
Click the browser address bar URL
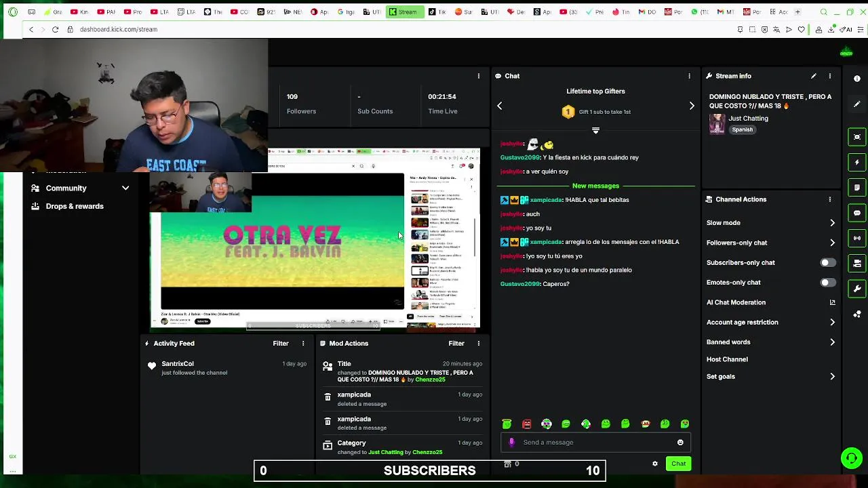tap(118, 29)
